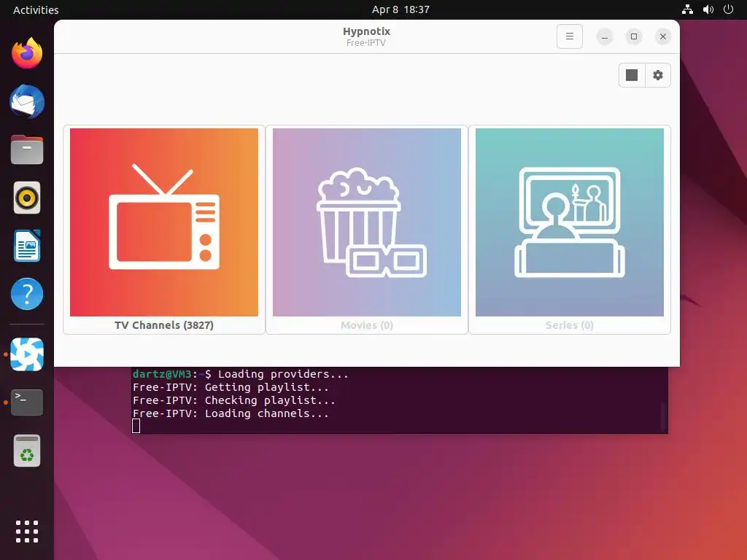This screenshot has height=560, width=747.
Task: Open Hypnotix hamburger menu
Action: coord(569,36)
